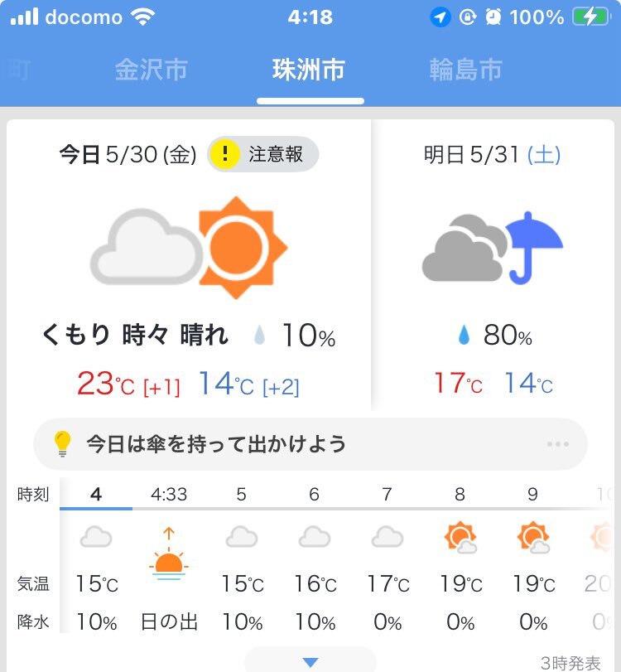
Task: Expand hourly forecast with blue down arrow
Action: click(310, 662)
